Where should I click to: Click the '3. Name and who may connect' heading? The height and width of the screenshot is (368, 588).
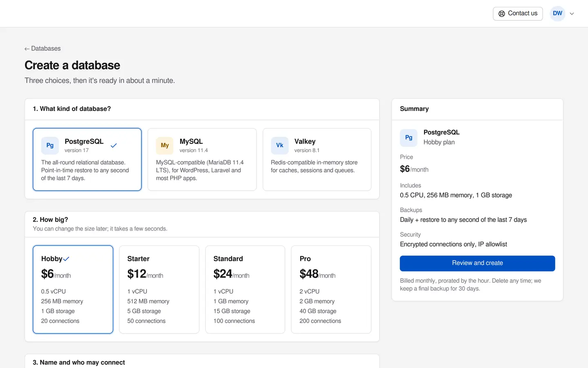coord(79,362)
